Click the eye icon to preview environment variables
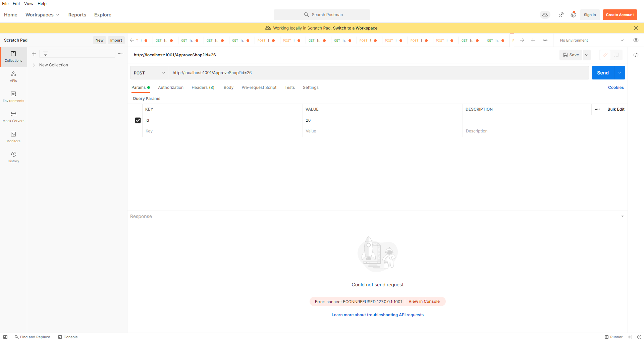This screenshot has height=341, width=644. pyautogui.click(x=636, y=40)
